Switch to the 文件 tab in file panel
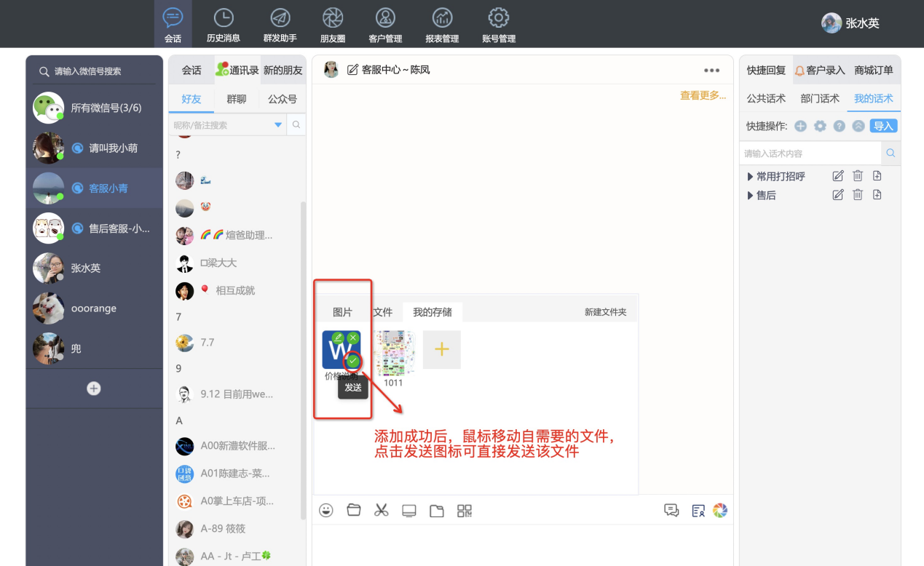This screenshot has height=566, width=924. (x=383, y=312)
